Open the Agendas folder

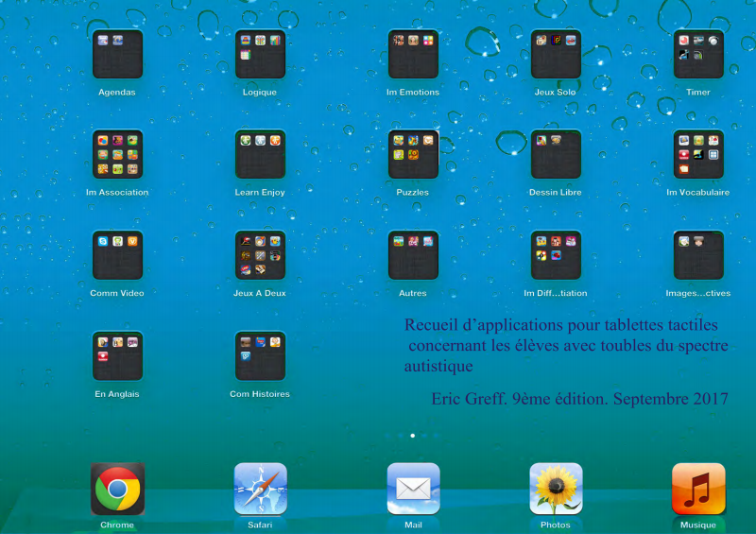117,54
